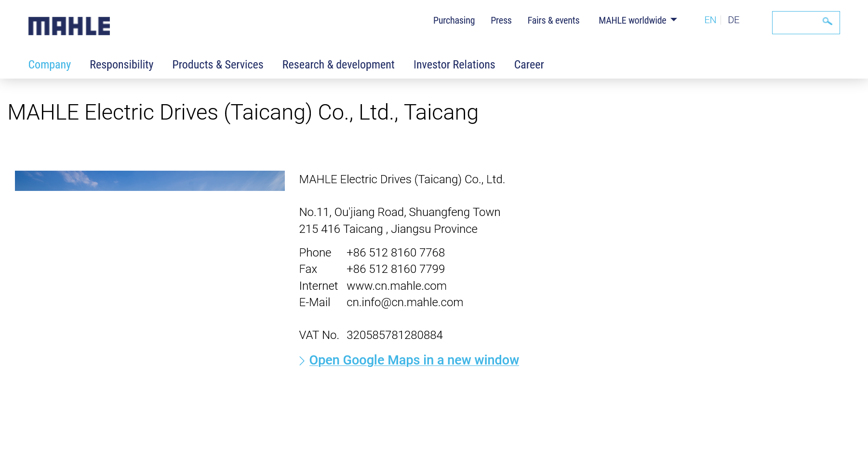Screen dimensions: 868x459
Task: Switch language to EN
Action: (710, 20)
